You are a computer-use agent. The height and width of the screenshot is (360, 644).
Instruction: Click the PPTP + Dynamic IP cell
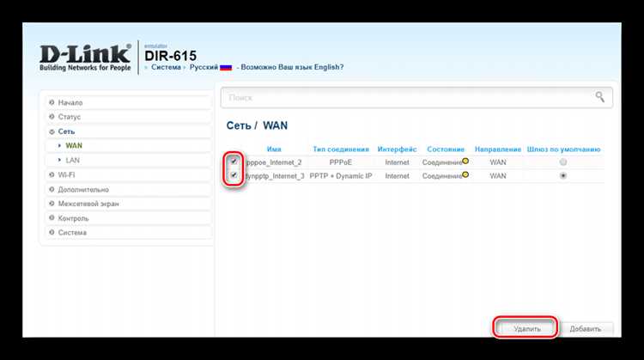click(x=341, y=176)
